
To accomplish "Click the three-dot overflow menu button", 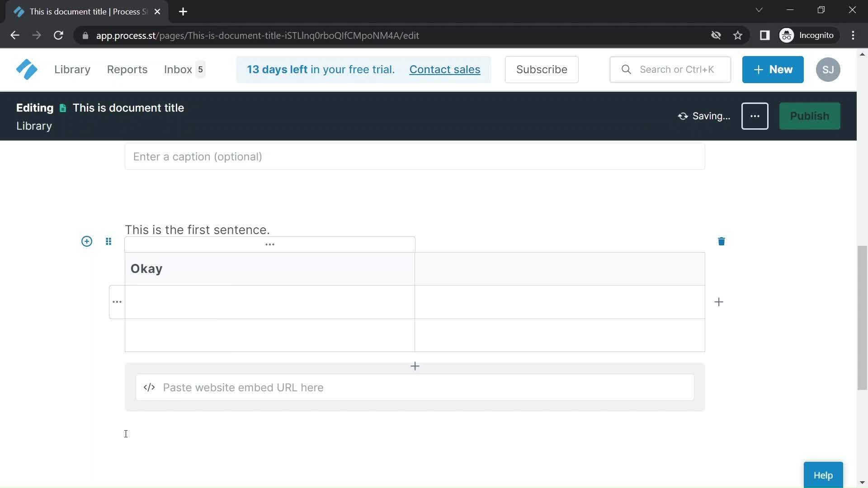I will (x=755, y=116).
